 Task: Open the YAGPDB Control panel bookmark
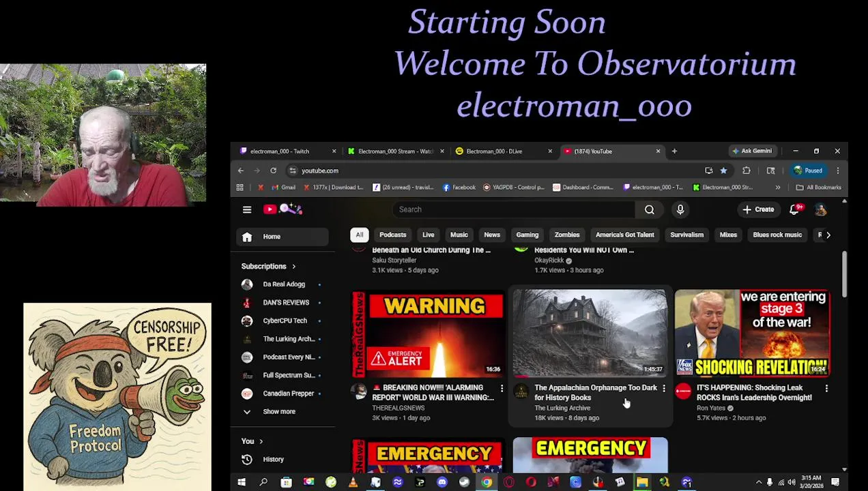(514, 188)
